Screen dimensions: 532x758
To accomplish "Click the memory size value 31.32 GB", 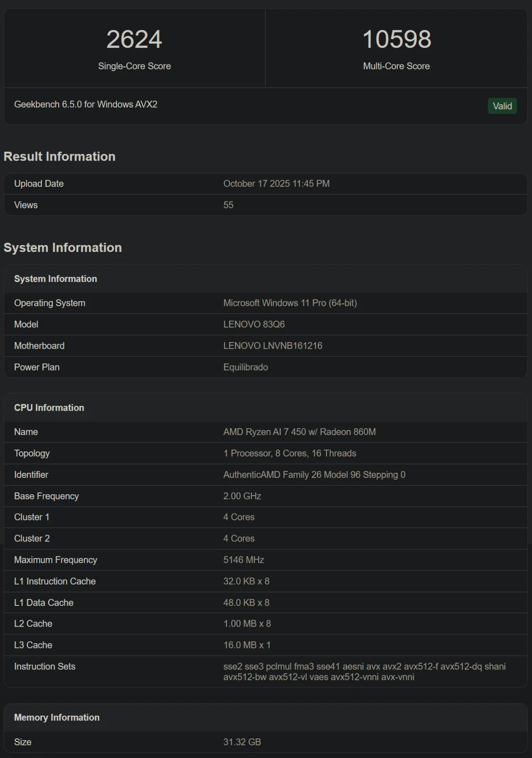I will (x=242, y=742).
